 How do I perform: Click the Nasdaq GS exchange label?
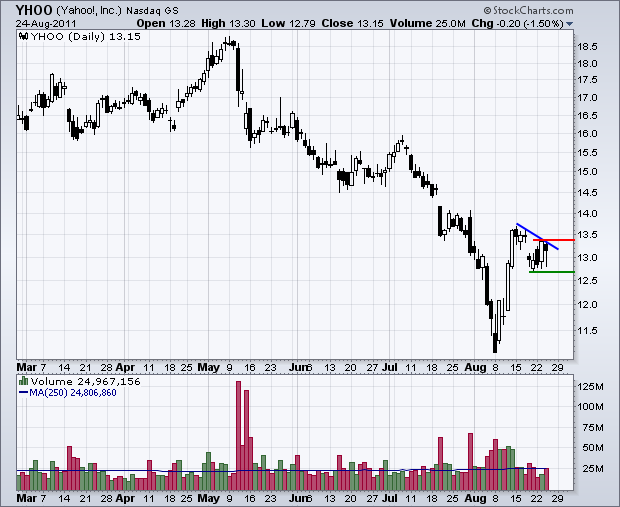(152, 10)
